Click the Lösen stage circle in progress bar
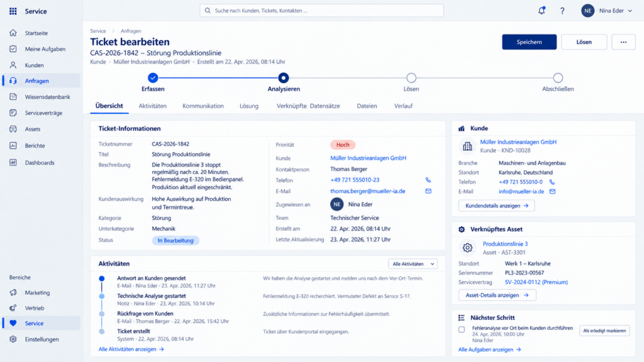 click(x=411, y=77)
